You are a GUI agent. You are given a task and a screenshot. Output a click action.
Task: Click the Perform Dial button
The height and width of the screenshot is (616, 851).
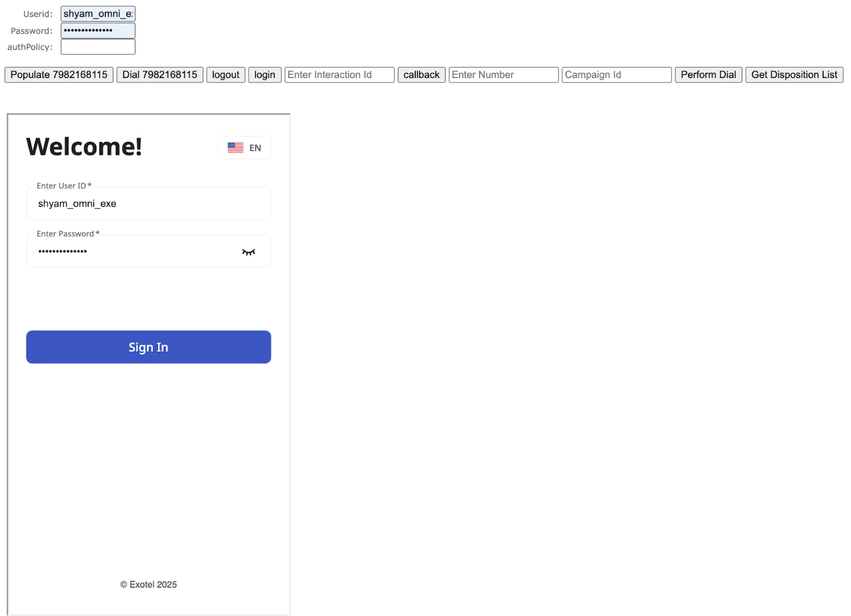(x=708, y=75)
